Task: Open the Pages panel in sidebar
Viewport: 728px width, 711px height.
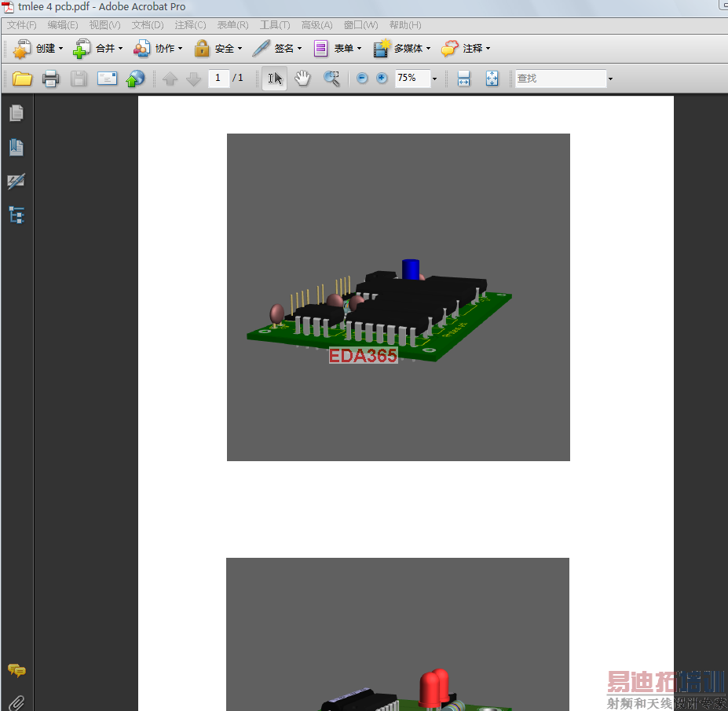Action: (16, 113)
